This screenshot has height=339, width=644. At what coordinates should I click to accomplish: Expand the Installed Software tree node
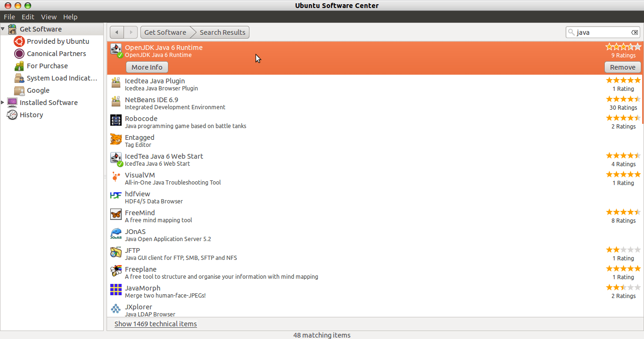(x=3, y=103)
